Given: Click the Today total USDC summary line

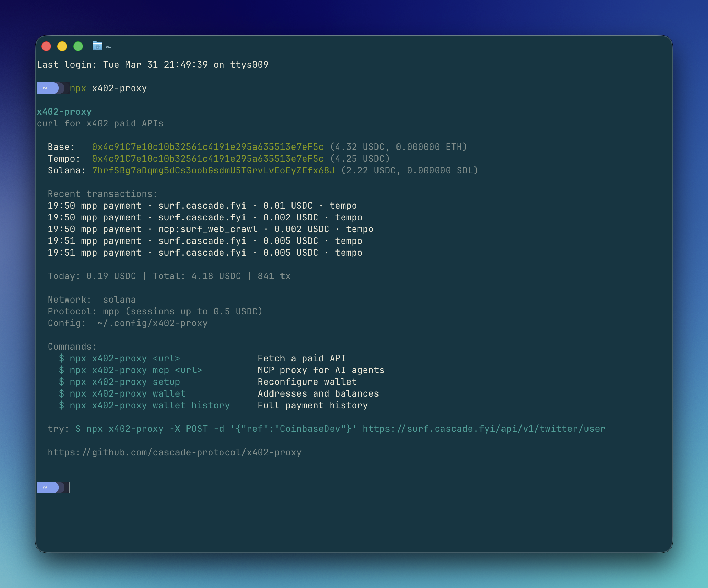Looking at the screenshot, I should point(169,276).
